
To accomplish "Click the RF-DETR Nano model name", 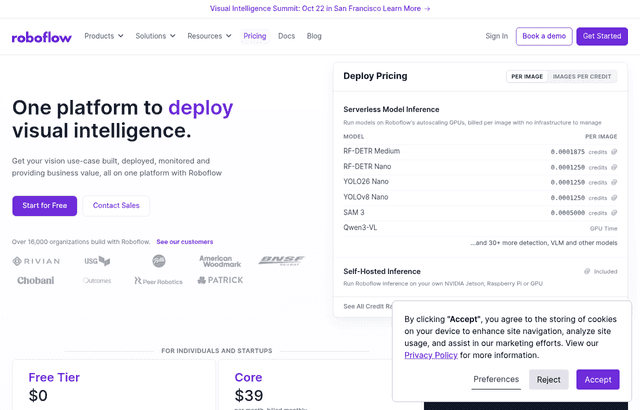I will 367,166.
